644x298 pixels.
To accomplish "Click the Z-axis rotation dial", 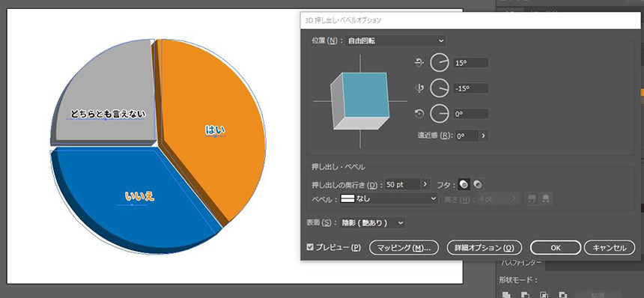I will (440, 114).
